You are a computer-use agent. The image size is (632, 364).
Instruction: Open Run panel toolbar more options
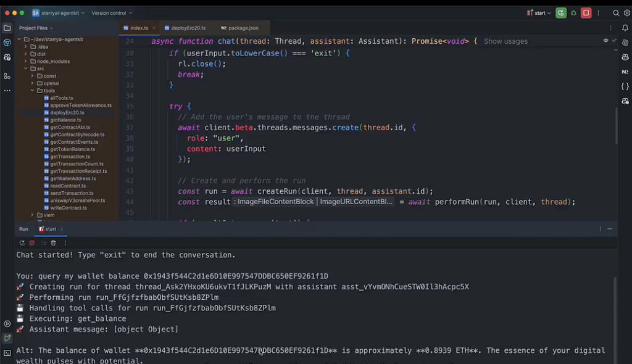65,242
